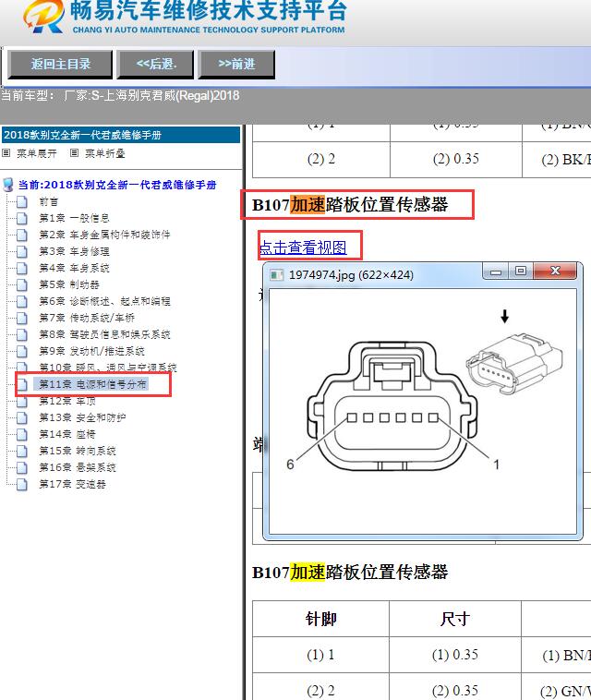591x700 pixels.
Task: Click the 当前车型 S-上海别克君威(Regal)2018 text
Action: point(121,95)
